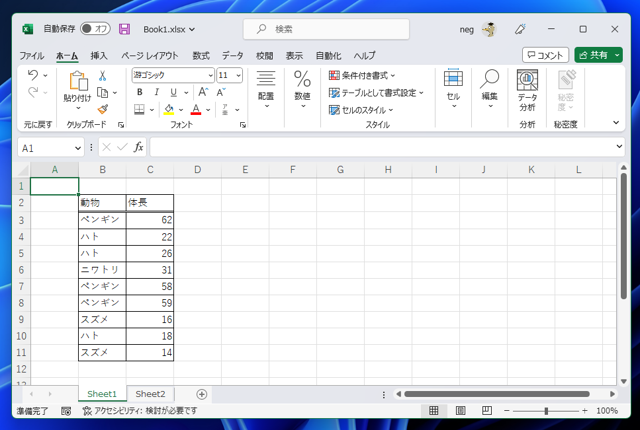
Task: Select column C header
Action: coord(150,170)
